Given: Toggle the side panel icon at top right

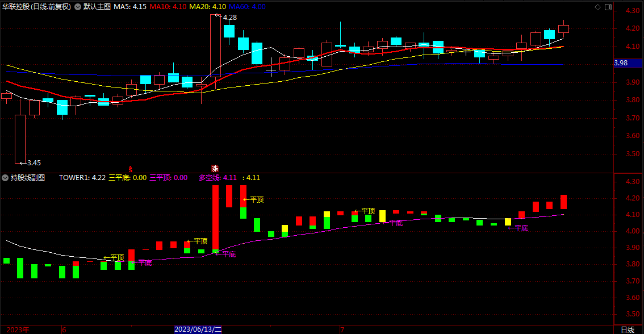Looking at the screenshot, I should [608, 7].
